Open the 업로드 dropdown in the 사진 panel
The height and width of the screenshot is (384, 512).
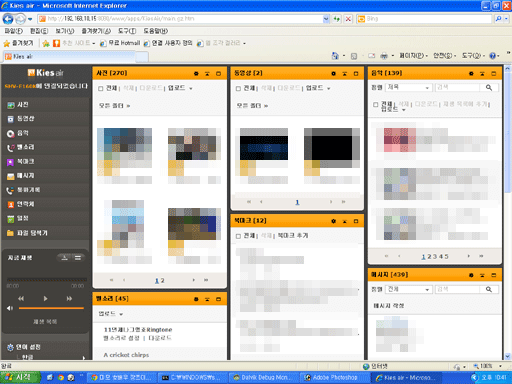pyautogui.click(x=180, y=88)
